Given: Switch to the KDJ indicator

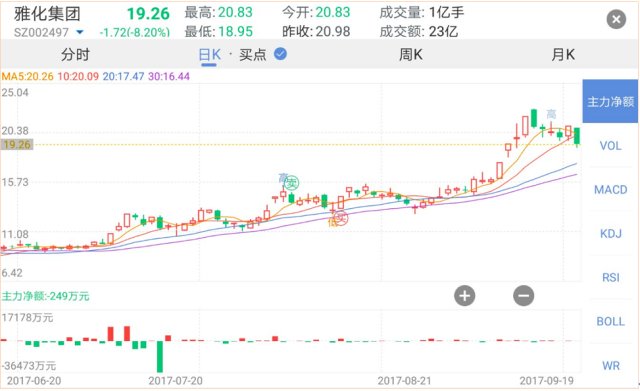Looking at the screenshot, I should click(610, 233).
